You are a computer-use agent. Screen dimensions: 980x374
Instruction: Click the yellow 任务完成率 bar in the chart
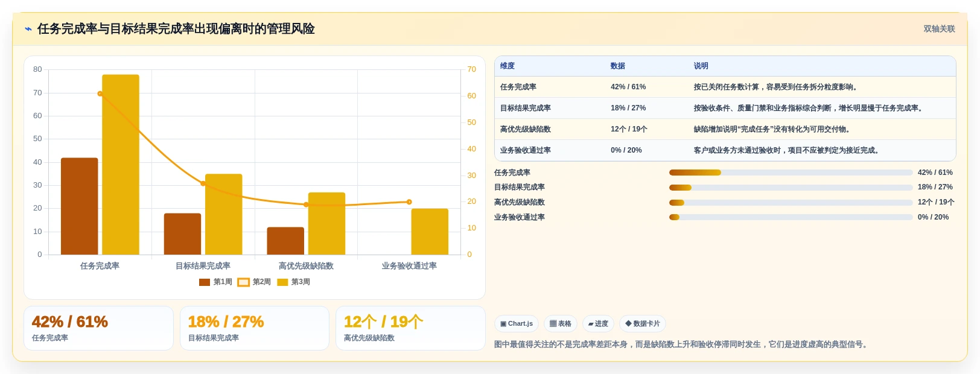coord(121,165)
